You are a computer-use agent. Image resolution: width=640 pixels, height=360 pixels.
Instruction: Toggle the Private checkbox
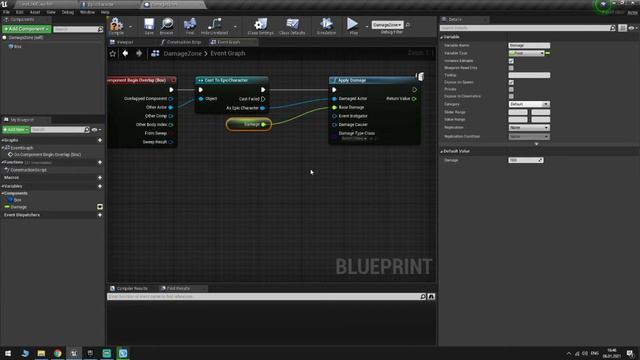(x=511, y=89)
